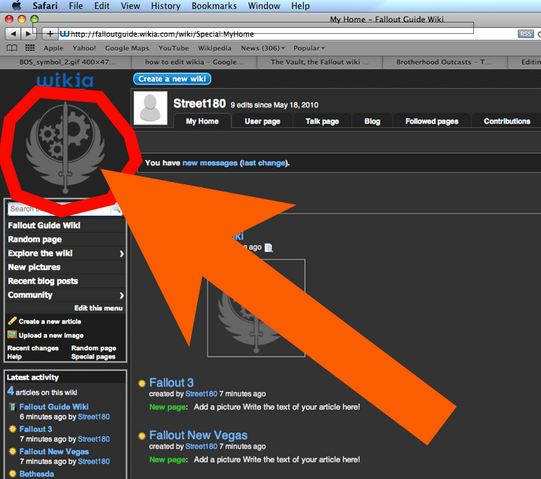Open the new messages link

tap(210, 163)
